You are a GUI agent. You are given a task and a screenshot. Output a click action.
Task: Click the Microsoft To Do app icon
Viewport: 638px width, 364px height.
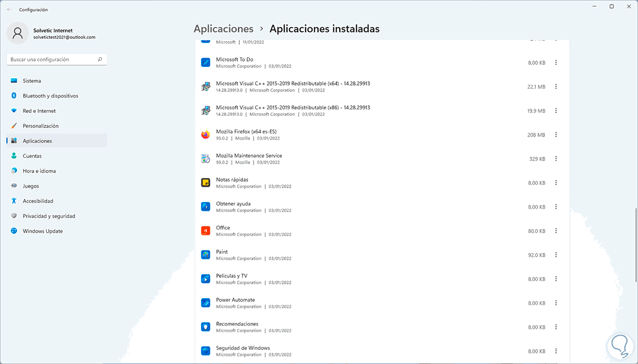click(206, 63)
